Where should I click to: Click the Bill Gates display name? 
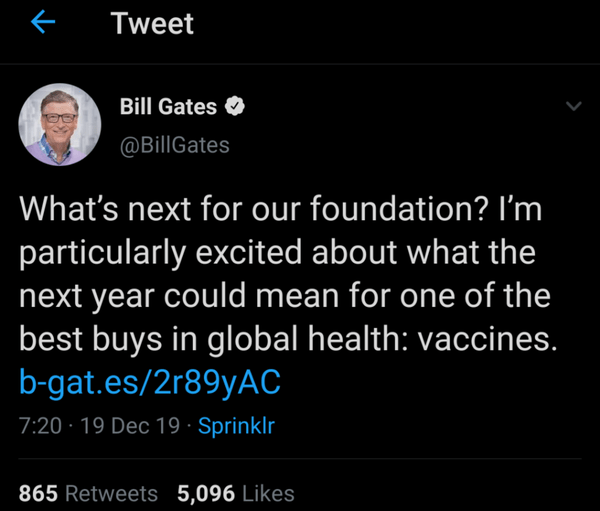168,108
